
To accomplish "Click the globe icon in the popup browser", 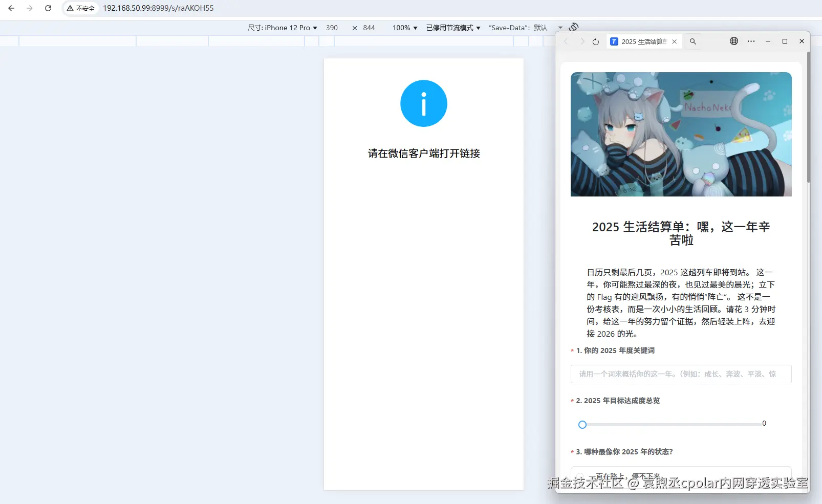I will click(x=733, y=41).
